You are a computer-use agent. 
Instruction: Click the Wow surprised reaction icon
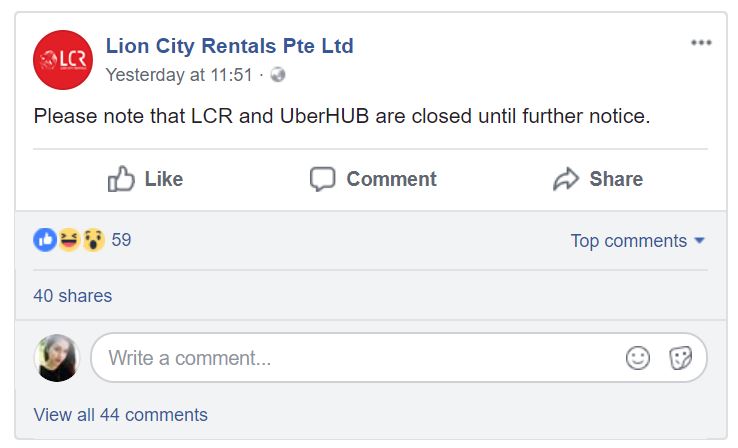point(93,240)
